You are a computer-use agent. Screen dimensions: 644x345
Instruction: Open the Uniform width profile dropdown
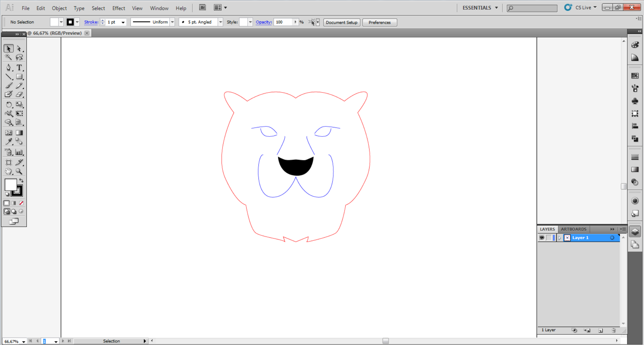point(172,22)
